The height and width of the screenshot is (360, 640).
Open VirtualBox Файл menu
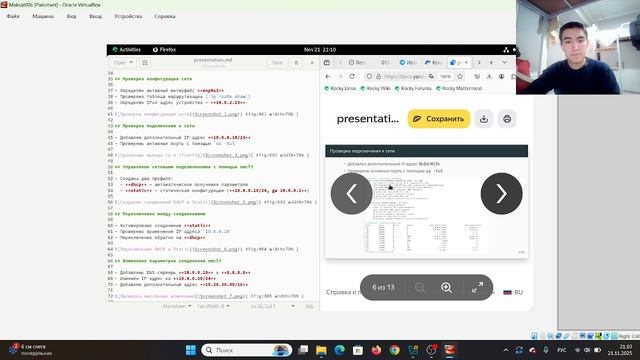13,16
